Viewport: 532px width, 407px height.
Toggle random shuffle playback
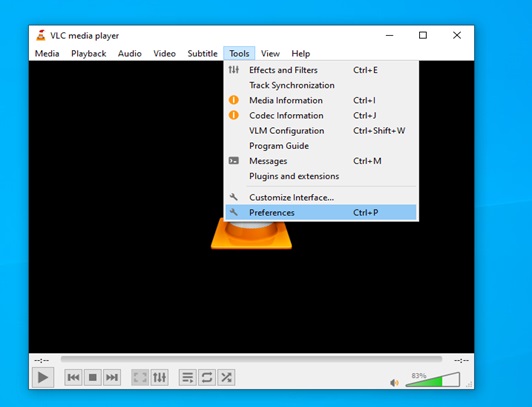click(x=226, y=377)
